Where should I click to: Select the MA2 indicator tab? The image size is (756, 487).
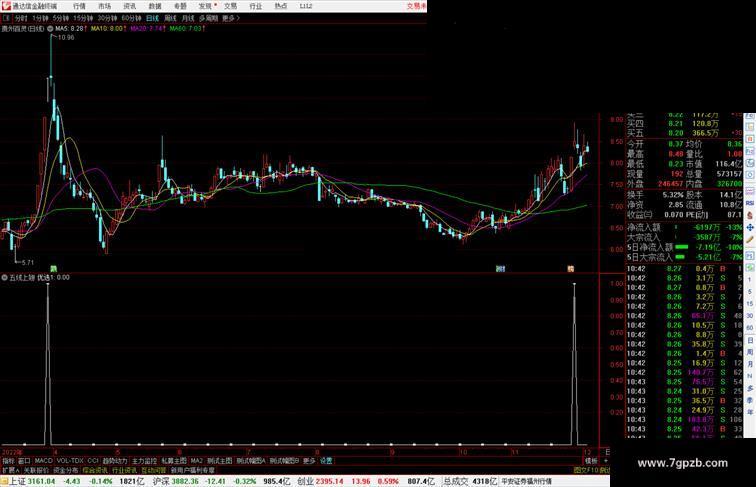[196, 461]
